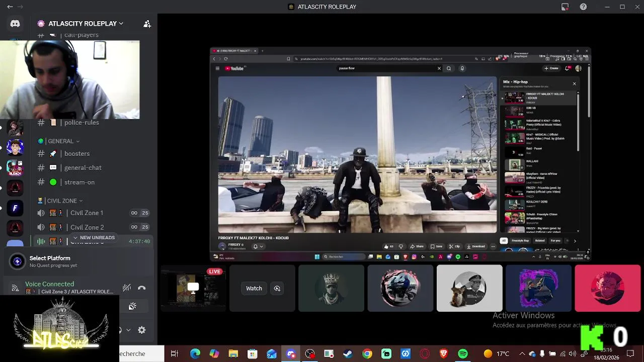The width and height of the screenshot is (644, 362).
Task: Clear the YouTube search text with X
Action: [x=439, y=68]
